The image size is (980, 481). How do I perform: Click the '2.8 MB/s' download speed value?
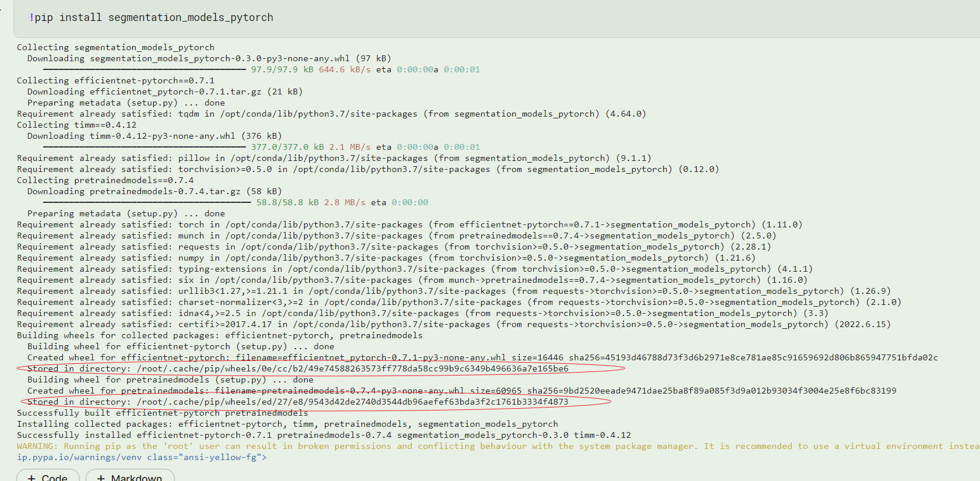[344, 202]
